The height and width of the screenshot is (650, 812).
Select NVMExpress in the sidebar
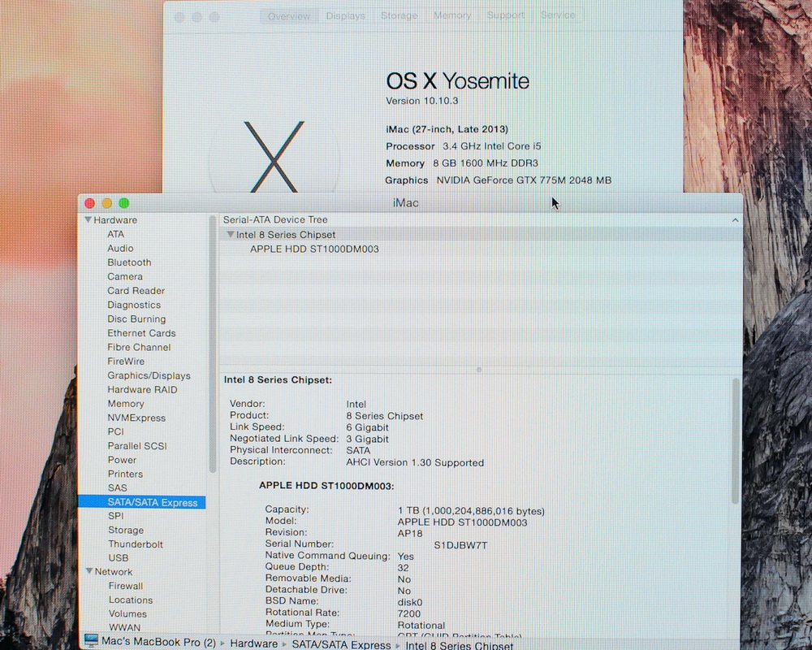(x=136, y=418)
